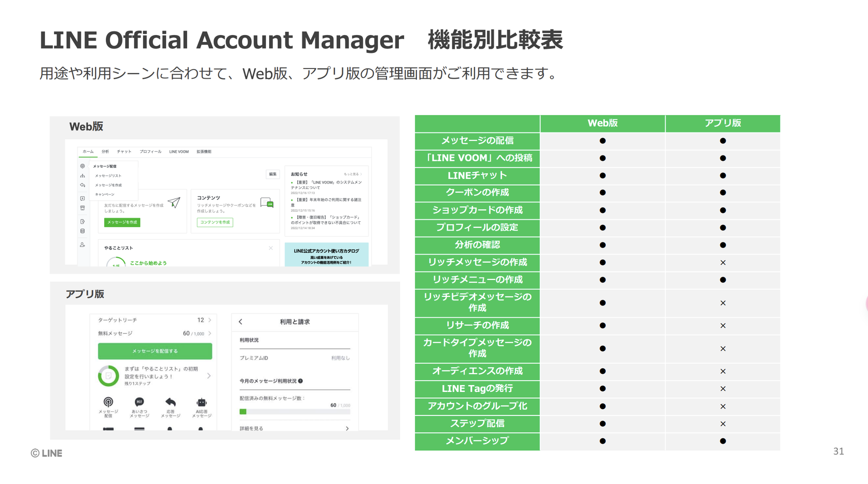Screen dimensions: 868x484
Task: Click the hierarchy tree icon in Web版 sidebar
Action: click(82, 176)
